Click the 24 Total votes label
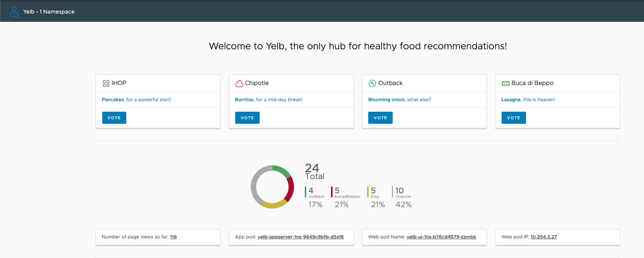The height and width of the screenshot is (258, 644). tap(314, 171)
